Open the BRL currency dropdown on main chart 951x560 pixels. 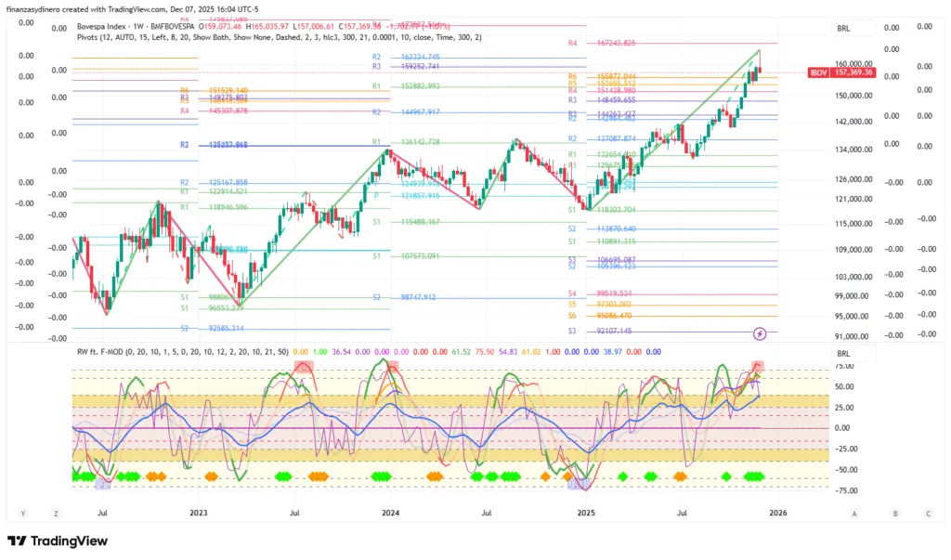pos(843,30)
